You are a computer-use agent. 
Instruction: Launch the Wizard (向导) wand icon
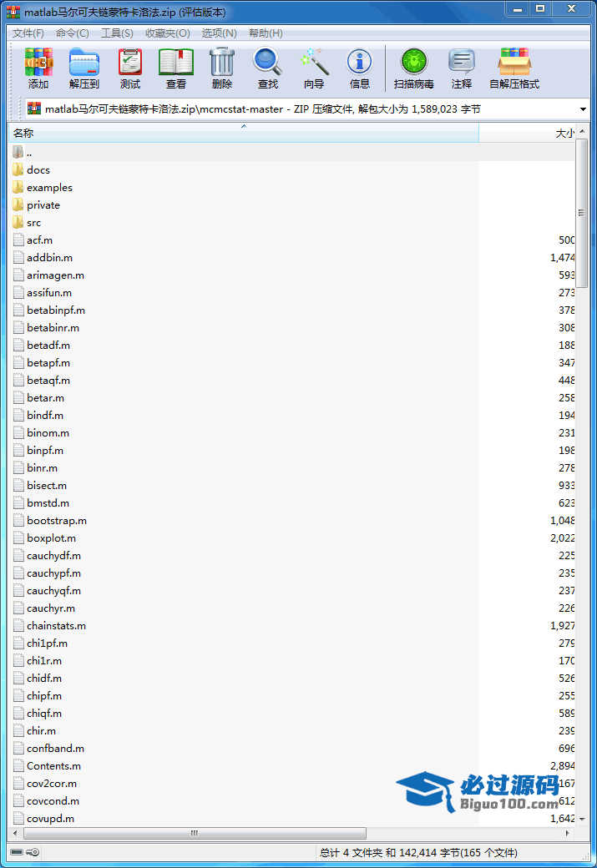(x=314, y=68)
